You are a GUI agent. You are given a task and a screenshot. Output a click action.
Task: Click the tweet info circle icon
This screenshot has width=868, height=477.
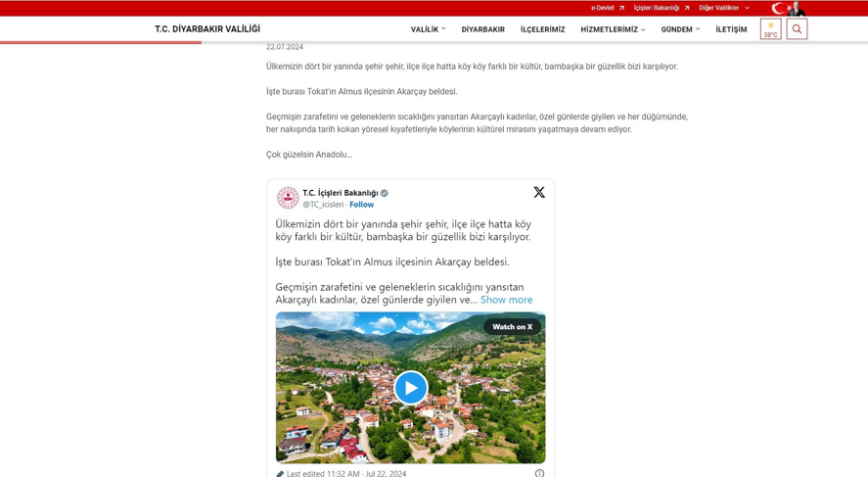pyautogui.click(x=539, y=473)
